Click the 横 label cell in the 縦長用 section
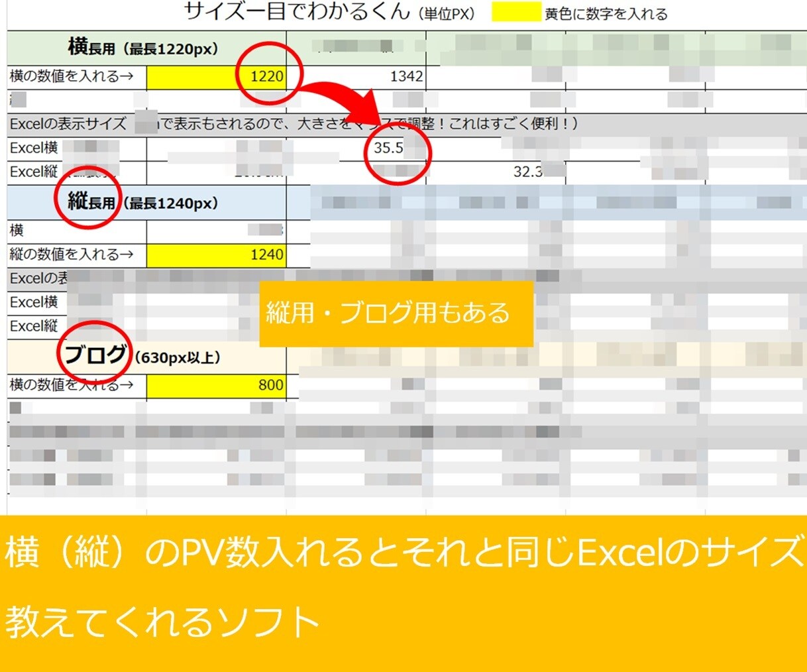 point(77,231)
